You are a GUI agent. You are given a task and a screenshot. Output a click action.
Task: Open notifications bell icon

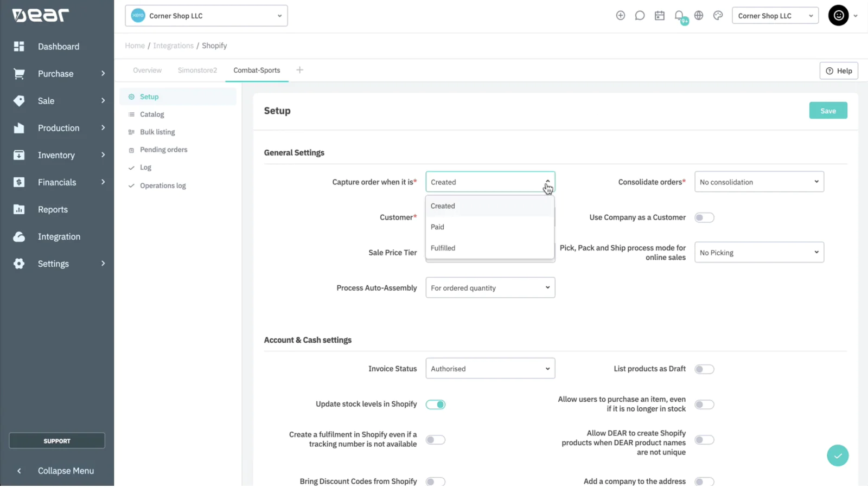[x=679, y=16]
